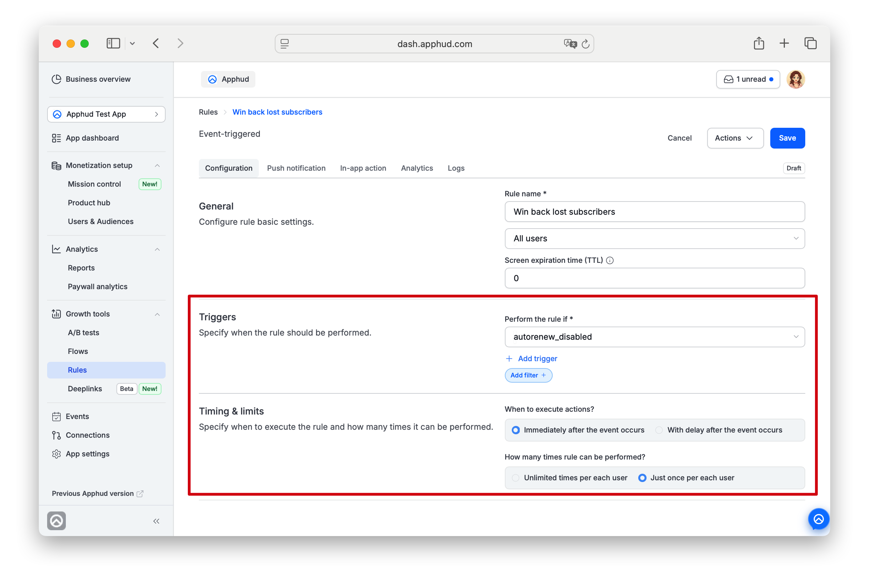Screen dimensions: 869x588
Task: Select Immediately after the event occurs
Action: (x=516, y=430)
